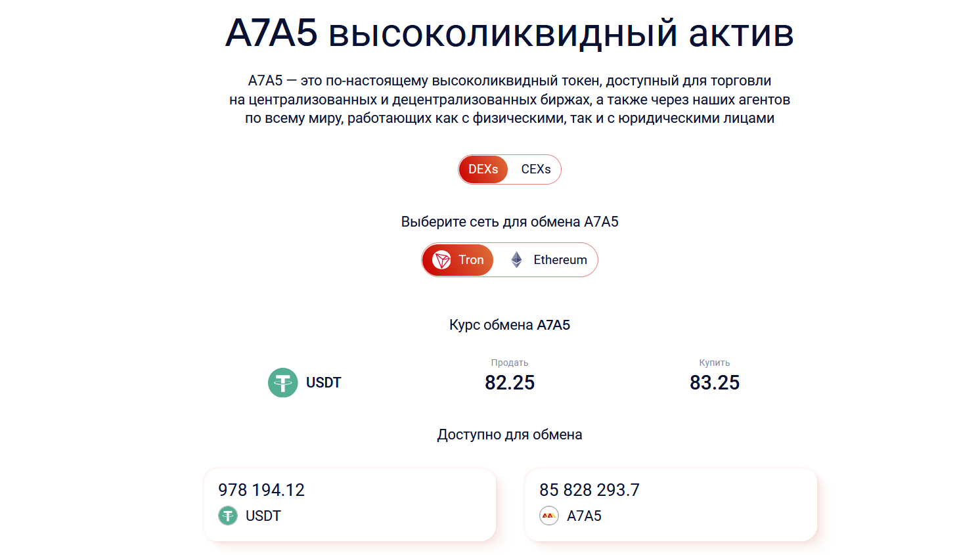Click the "Купить" label
This screenshot has width=980, height=555.
click(x=715, y=363)
